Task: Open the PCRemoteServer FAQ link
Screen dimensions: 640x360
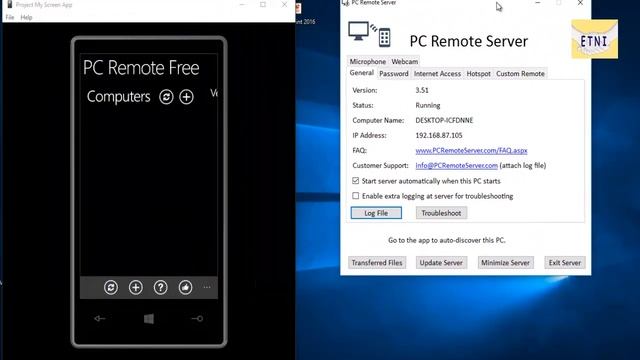Action: point(471,150)
